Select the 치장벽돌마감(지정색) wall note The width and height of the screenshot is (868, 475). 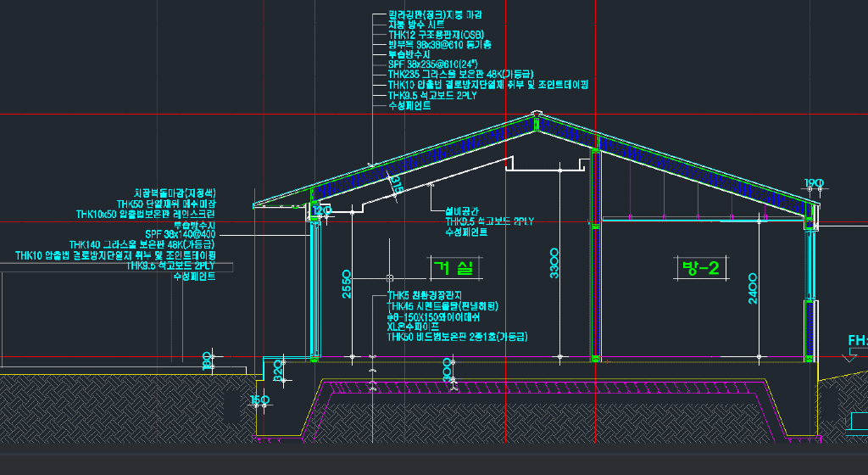[x=175, y=193]
